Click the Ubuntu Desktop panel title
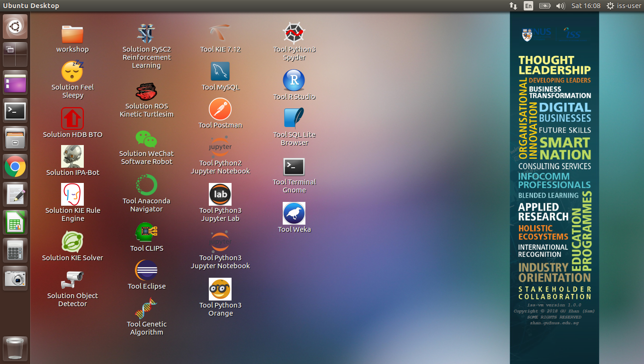Image resolution: width=644 pixels, height=364 pixels. [x=31, y=6]
